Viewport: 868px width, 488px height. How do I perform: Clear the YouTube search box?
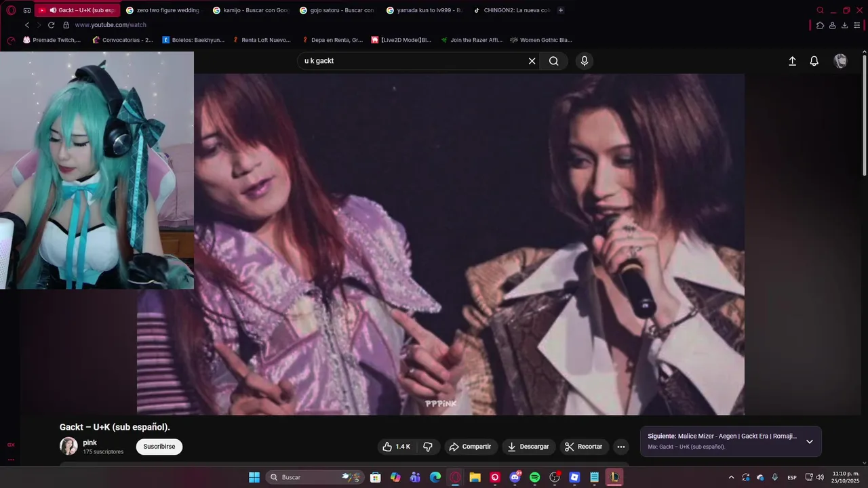click(x=532, y=61)
